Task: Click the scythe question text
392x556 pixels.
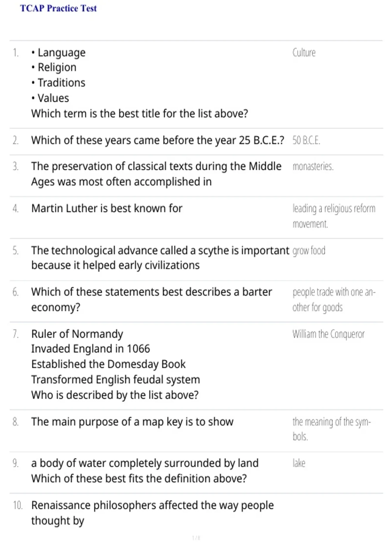Action: pos(160,258)
